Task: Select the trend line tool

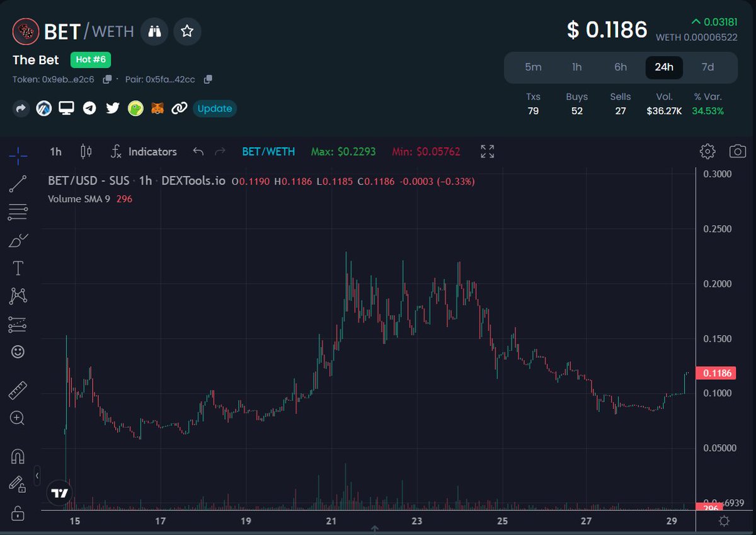Action: point(18,183)
